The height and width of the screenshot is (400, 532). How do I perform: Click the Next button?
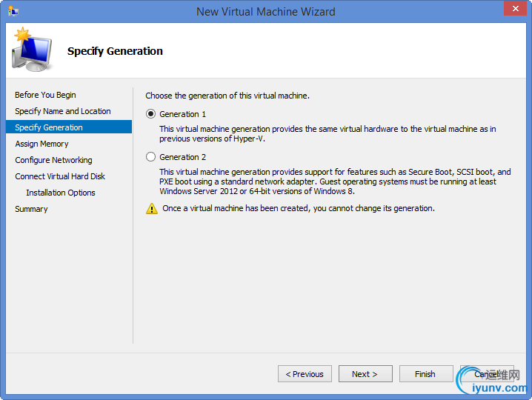(x=365, y=374)
